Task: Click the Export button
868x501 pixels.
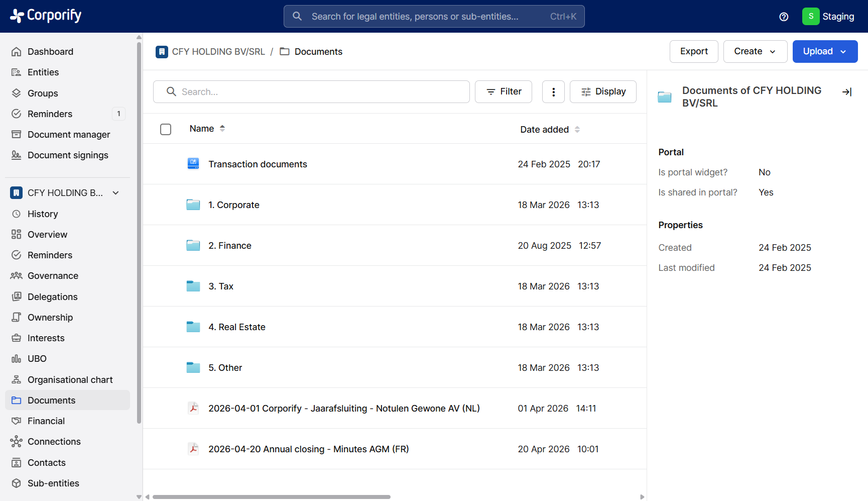Action: (694, 51)
